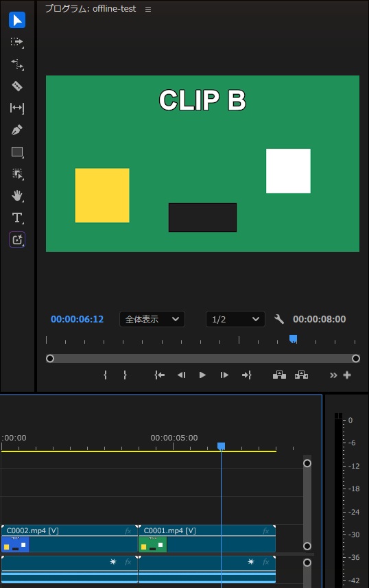This screenshot has width=369, height=588.
Task: Click fx badge on first audio clip
Action: [128, 562]
